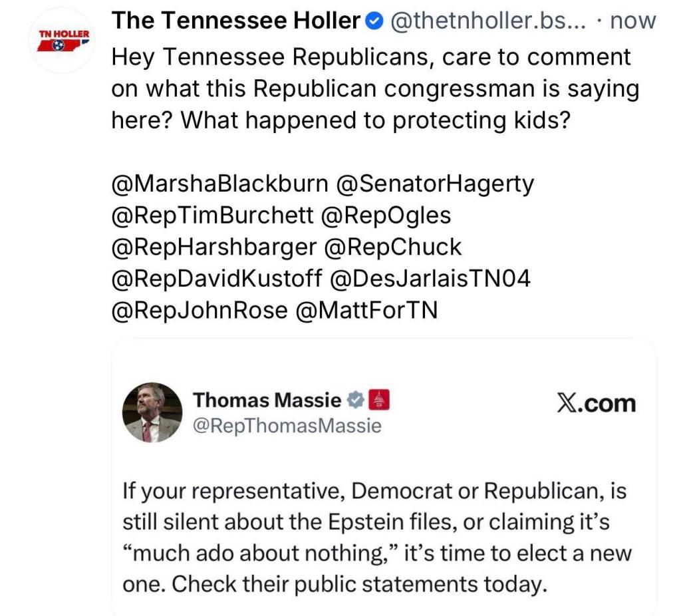Click the "now" post timestamp
This screenshot has width=681, height=616.
tap(633, 22)
